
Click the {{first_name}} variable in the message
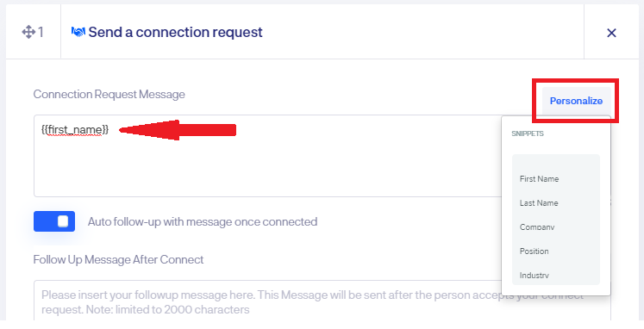click(75, 130)
